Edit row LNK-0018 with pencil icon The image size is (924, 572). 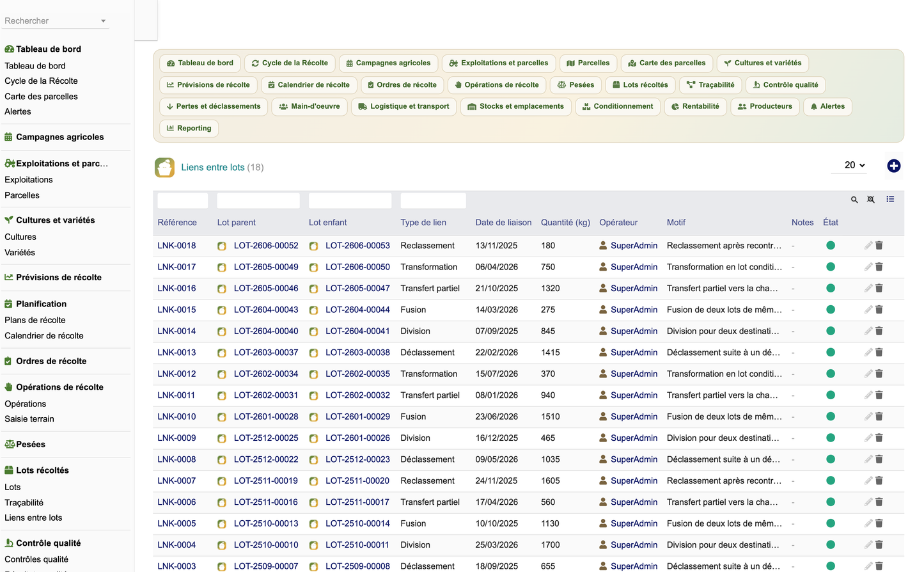coord(868,245)
